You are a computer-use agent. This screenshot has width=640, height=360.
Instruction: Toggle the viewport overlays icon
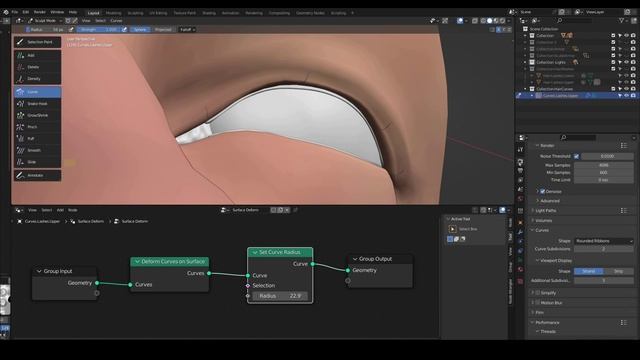pyautogui.click(x=460, y=20)
